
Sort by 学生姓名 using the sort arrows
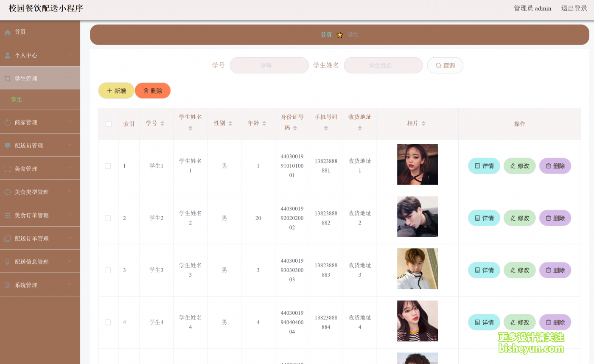point(190,128)
